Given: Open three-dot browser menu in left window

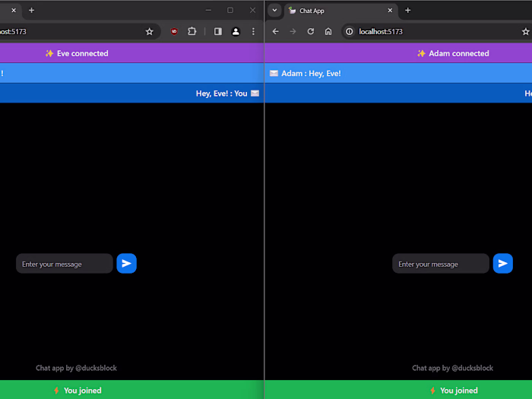Looking at the screenshot, I should (x=253, y=32).
